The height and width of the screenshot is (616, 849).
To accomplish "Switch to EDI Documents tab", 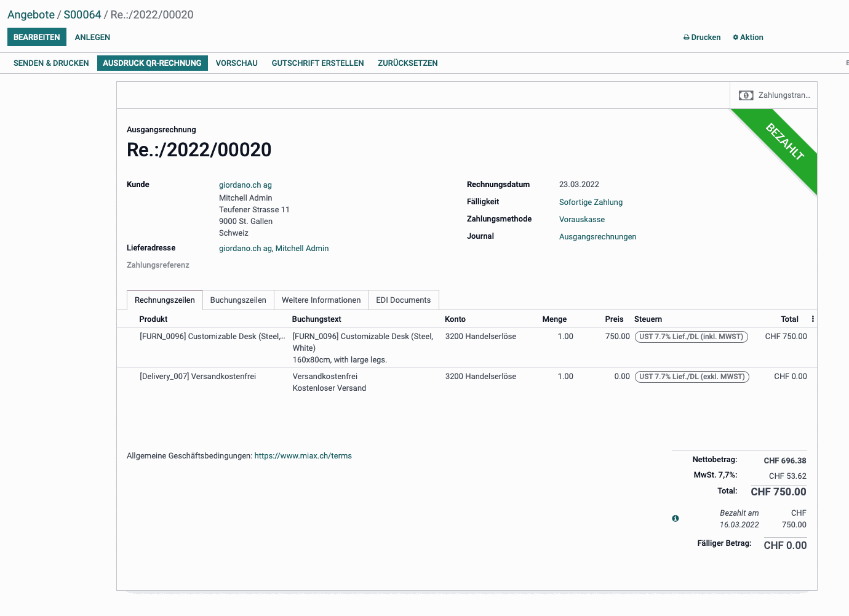I will [x=404, y=300].
